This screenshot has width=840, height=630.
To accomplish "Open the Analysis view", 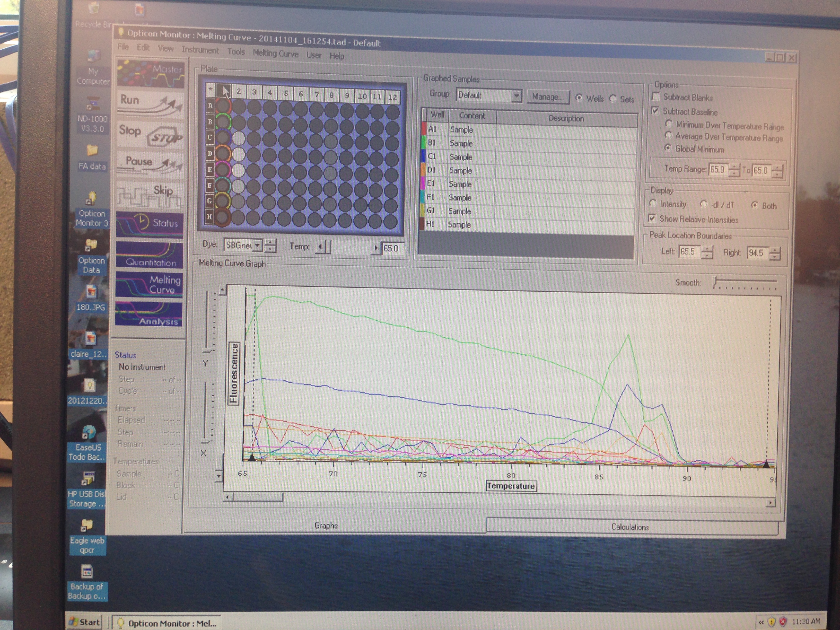I will tap(148, 314).
